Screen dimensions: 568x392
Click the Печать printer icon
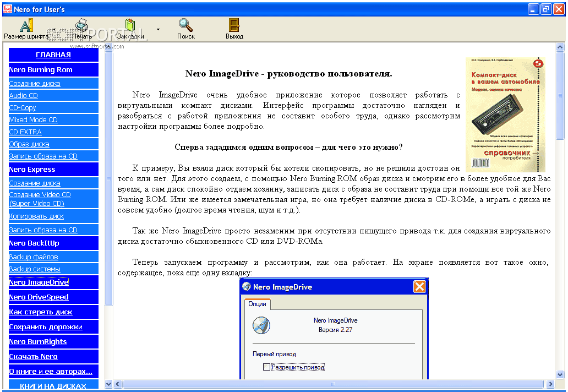point(82,25)
